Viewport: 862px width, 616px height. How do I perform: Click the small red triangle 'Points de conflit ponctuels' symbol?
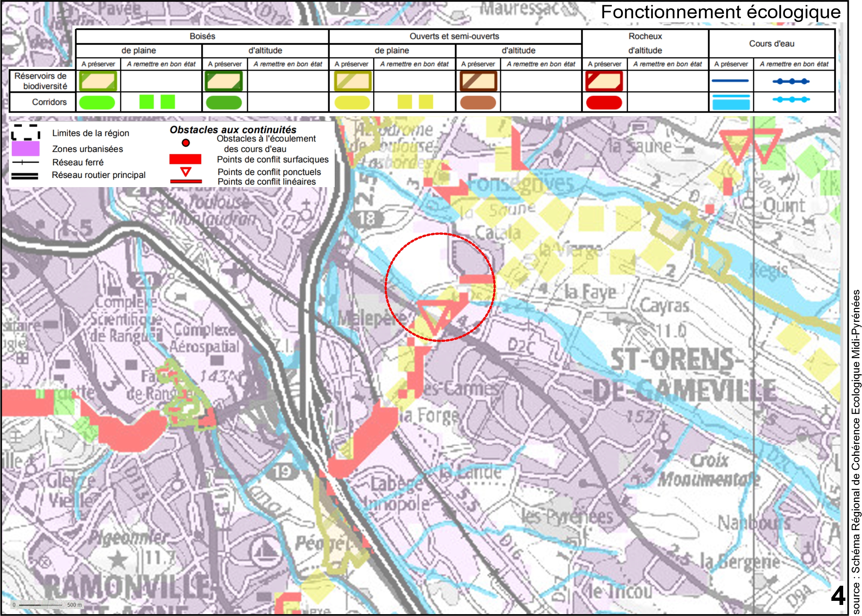point(186,172)
